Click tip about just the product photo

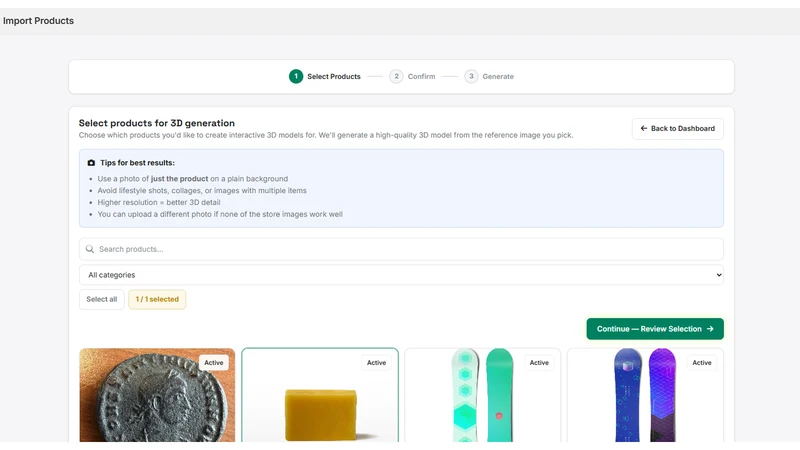pyautogui.click(x=193, y=179)
